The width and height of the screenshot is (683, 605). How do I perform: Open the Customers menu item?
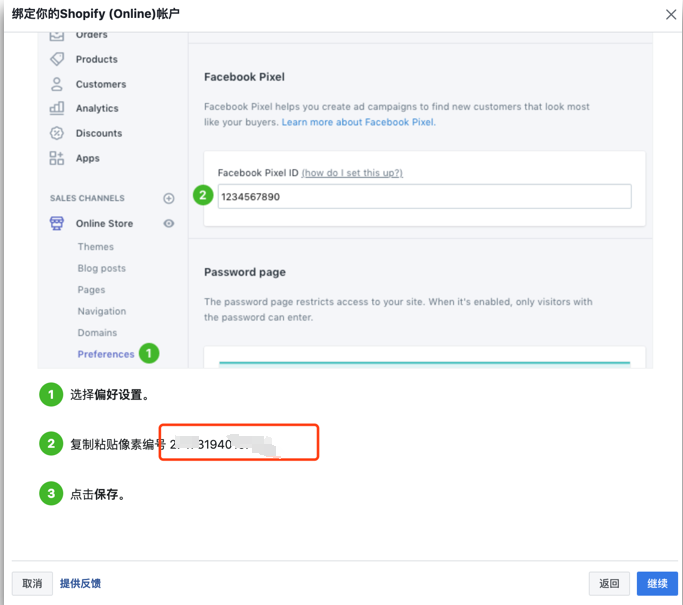point(101,84)
